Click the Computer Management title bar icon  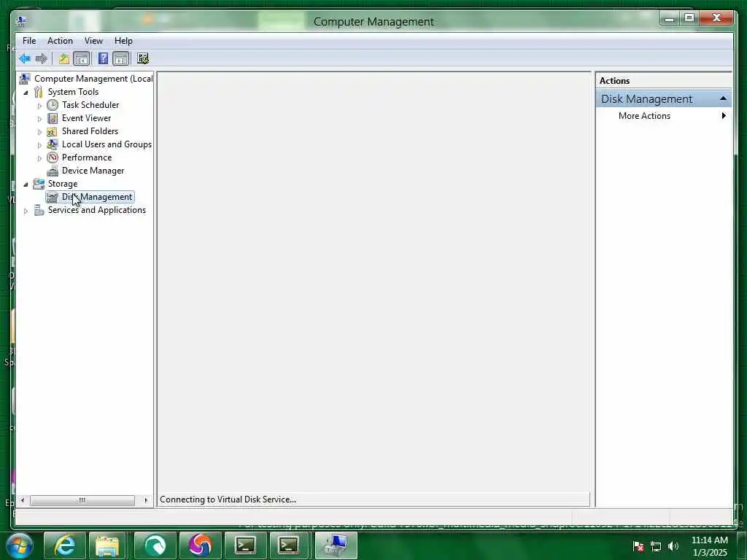[x=21, y=21]
